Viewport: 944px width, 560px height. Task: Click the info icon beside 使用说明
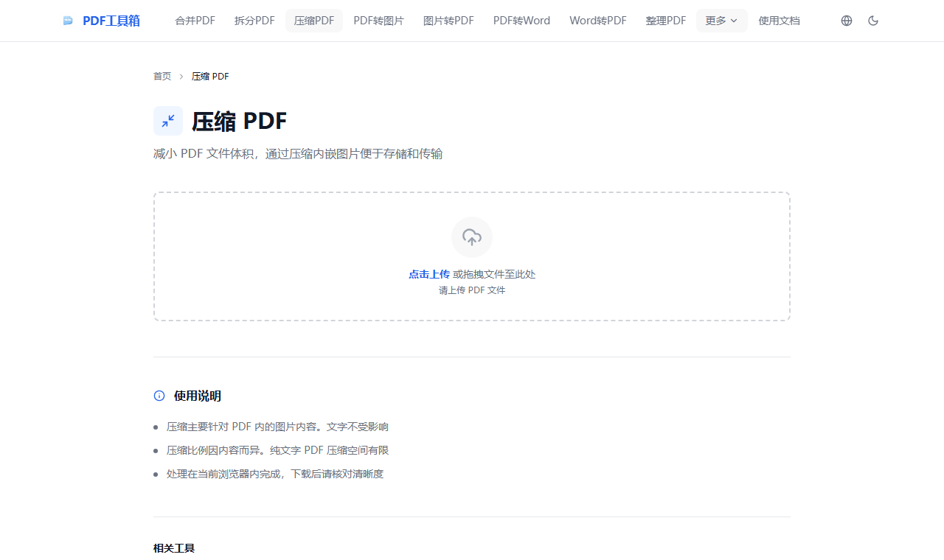click(159, 396)
